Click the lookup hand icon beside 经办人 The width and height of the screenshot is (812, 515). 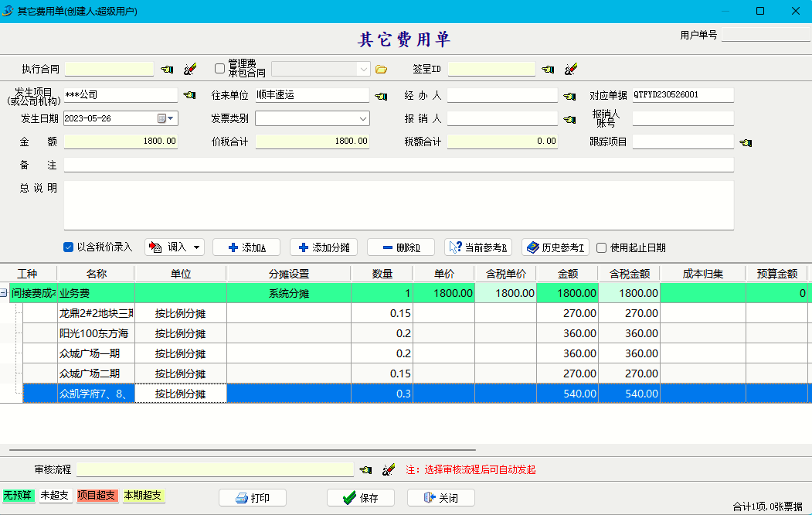point(569,96)
